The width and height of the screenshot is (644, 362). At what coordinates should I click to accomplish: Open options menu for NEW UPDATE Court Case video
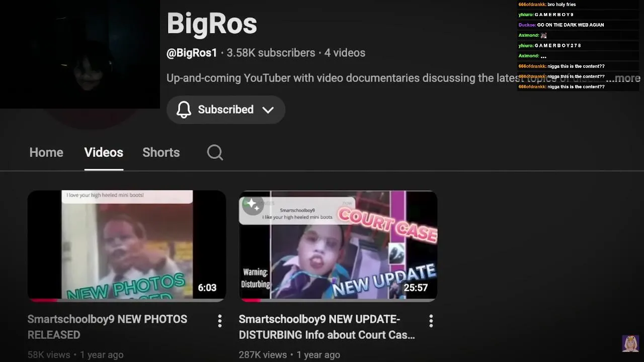(x=431, y=321)
